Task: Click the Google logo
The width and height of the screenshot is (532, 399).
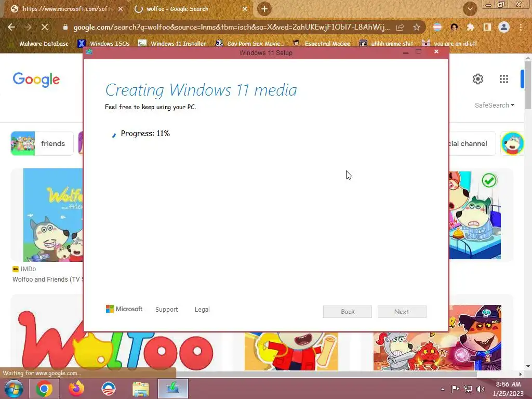Action: (36, 79)
